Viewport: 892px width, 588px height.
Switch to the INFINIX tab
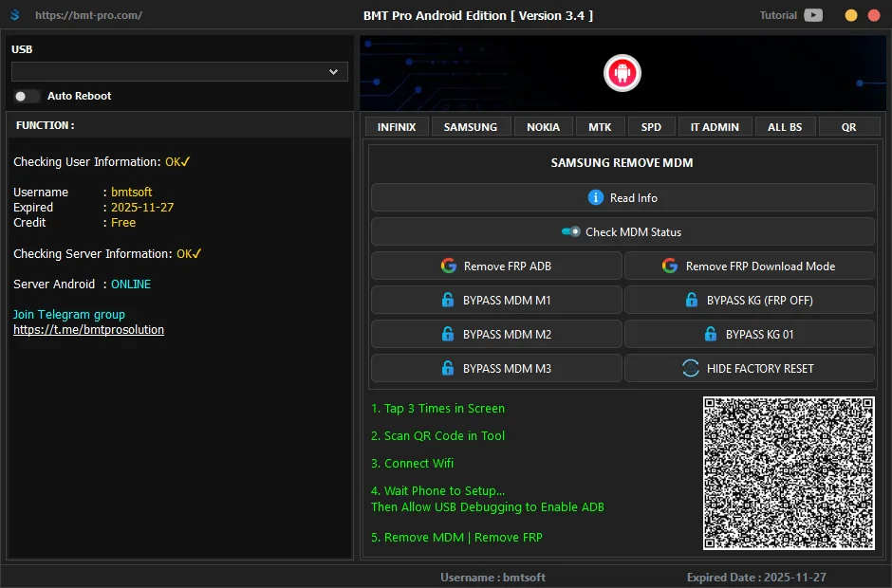(397, 127)
